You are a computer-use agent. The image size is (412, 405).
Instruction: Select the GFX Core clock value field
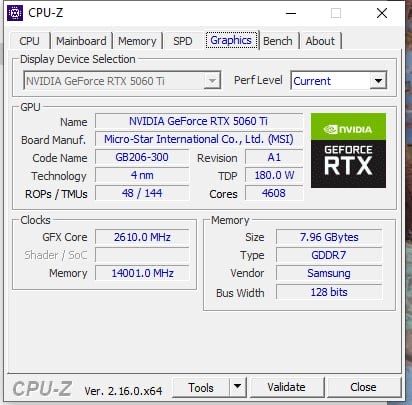(x=142, y=237)
